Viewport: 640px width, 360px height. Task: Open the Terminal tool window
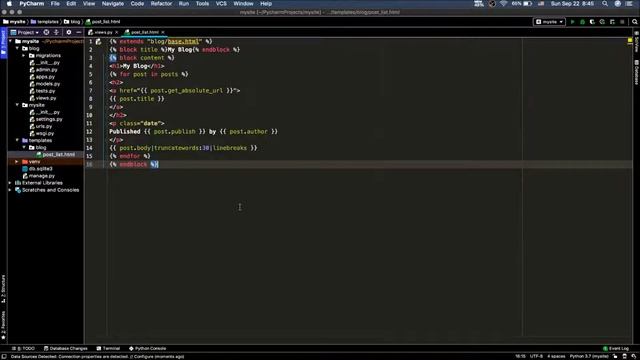click(x=108, y=349)
